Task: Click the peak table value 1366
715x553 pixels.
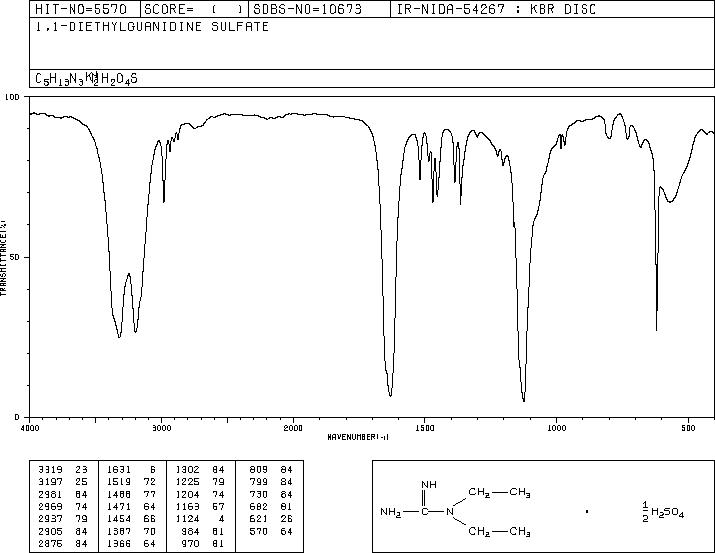Action: [119, 544]
